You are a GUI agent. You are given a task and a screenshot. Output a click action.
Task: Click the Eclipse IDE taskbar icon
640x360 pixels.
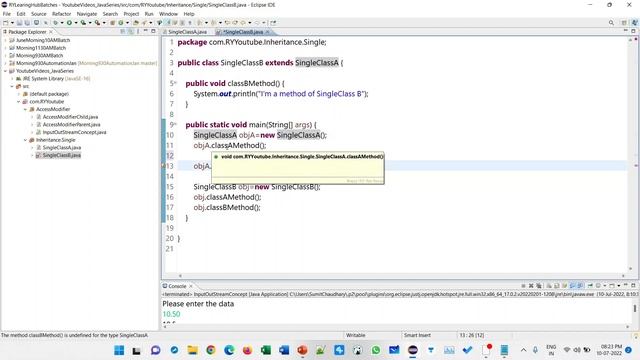tap(413, 350)
